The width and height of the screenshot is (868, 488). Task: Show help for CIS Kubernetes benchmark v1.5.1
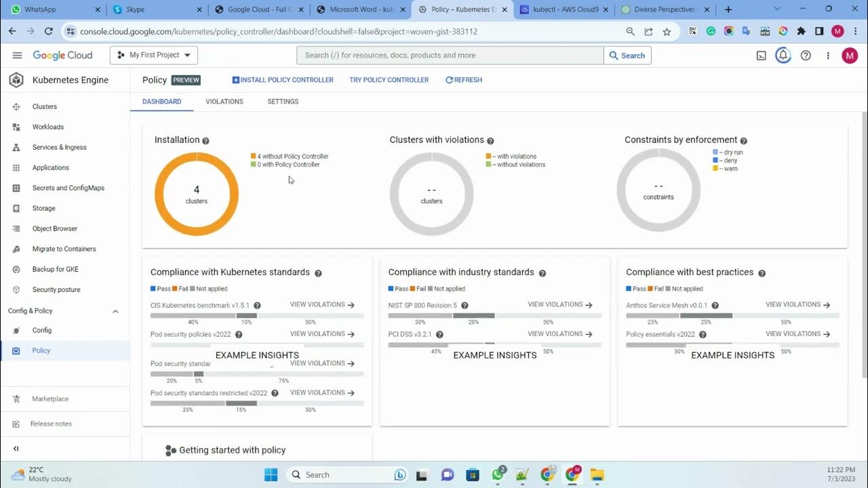[x=257, y=306]
